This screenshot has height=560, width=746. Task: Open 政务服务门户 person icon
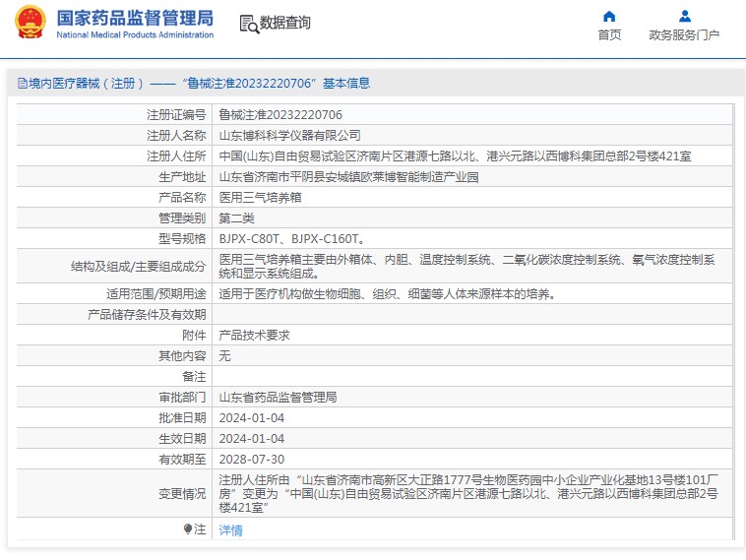pos(685,17)
